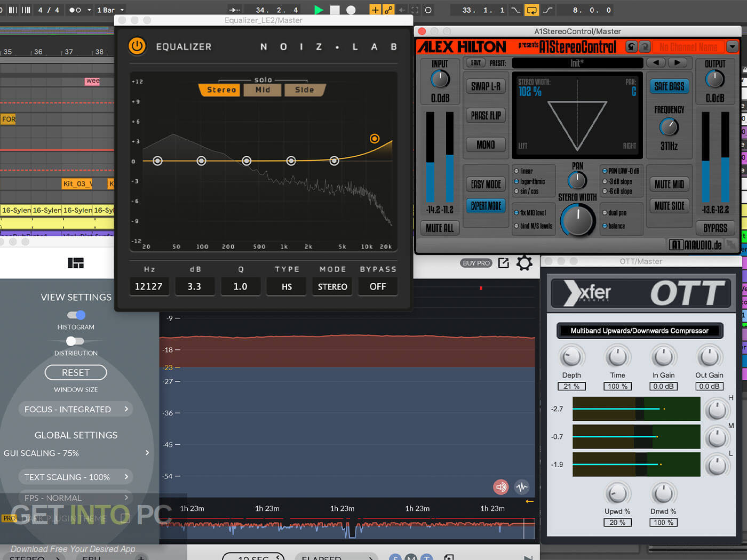Go to next preset in A1StereoControl
747x560 pixels.
(x=678, y=62)
